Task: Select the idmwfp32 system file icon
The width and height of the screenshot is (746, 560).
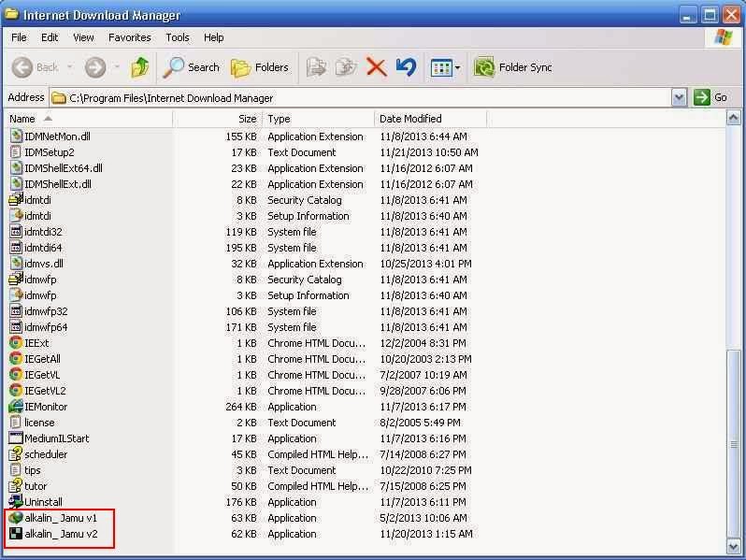Action: click(16, 311)
